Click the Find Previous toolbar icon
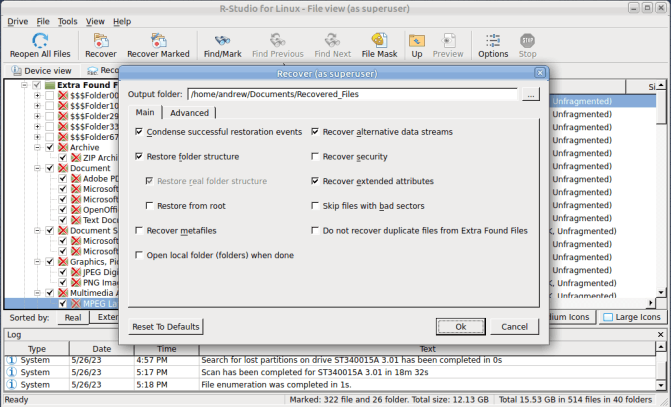 click(x=278, y=41)
